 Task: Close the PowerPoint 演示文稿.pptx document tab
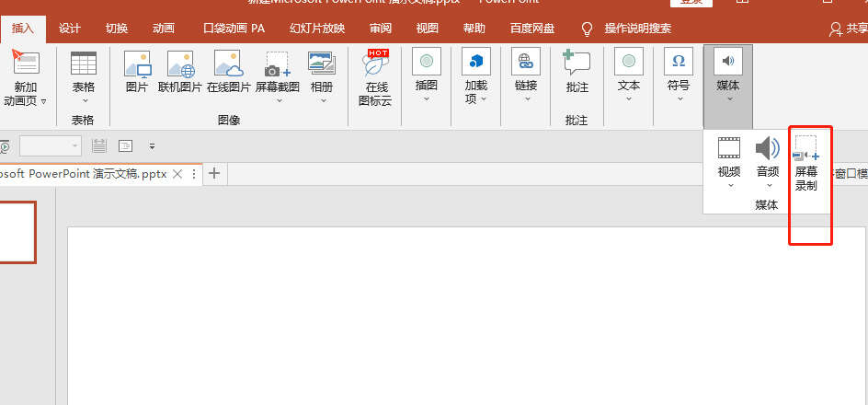[177, 174]
